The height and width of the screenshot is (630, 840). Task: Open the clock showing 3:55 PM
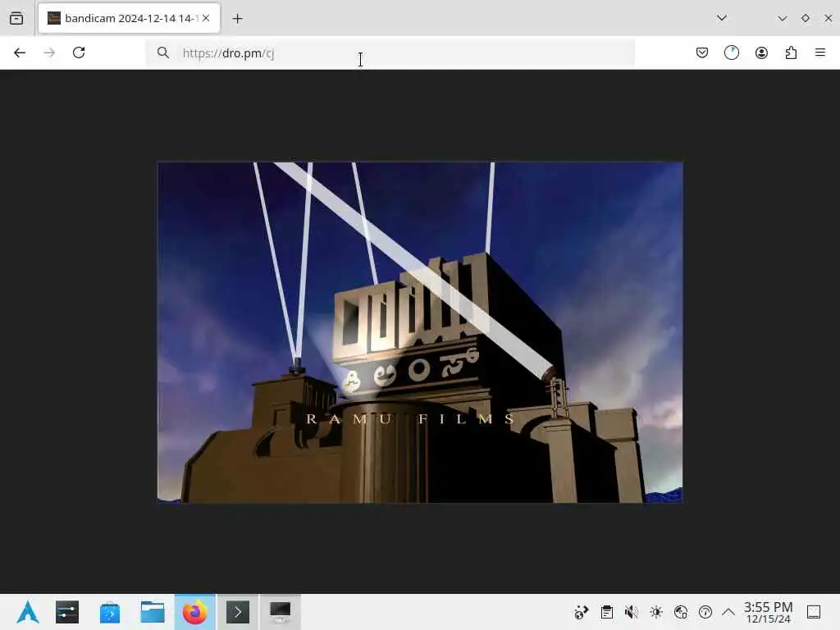[x=768, y=612]
